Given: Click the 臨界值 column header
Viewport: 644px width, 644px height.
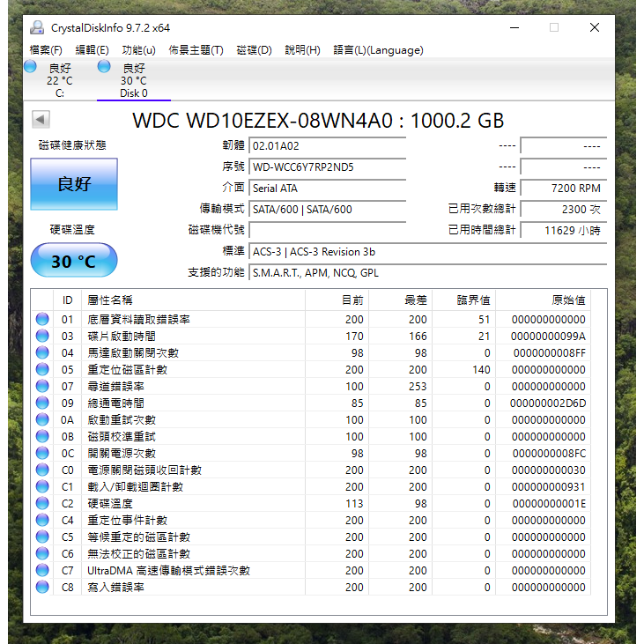Looking at the screenshot, I should [463, 300].
